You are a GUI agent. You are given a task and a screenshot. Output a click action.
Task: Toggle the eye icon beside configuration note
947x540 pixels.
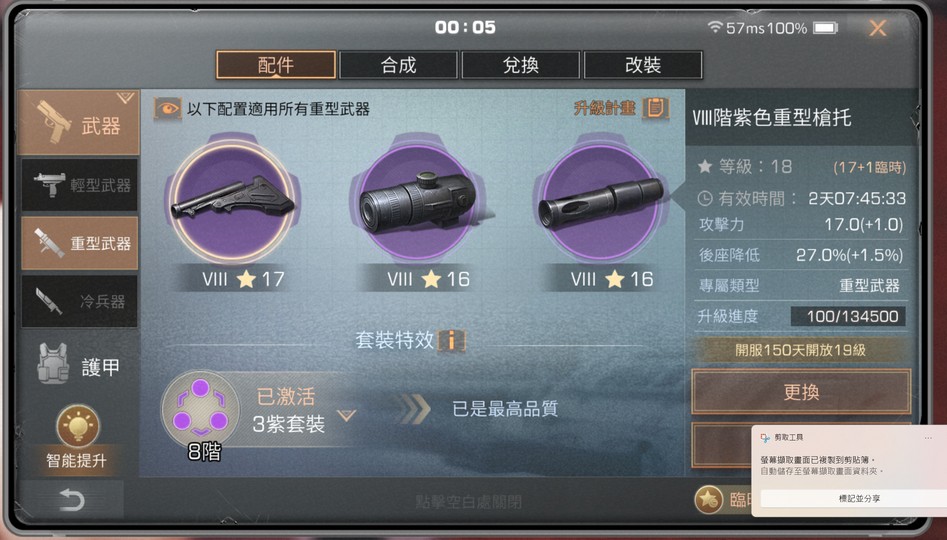pos(167,109)
